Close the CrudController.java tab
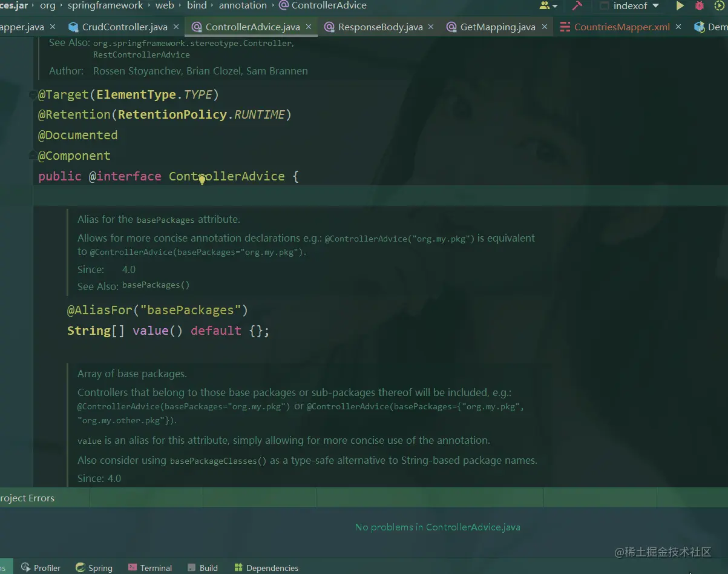This screenshot has width=728, height=574. pos(176,27)
